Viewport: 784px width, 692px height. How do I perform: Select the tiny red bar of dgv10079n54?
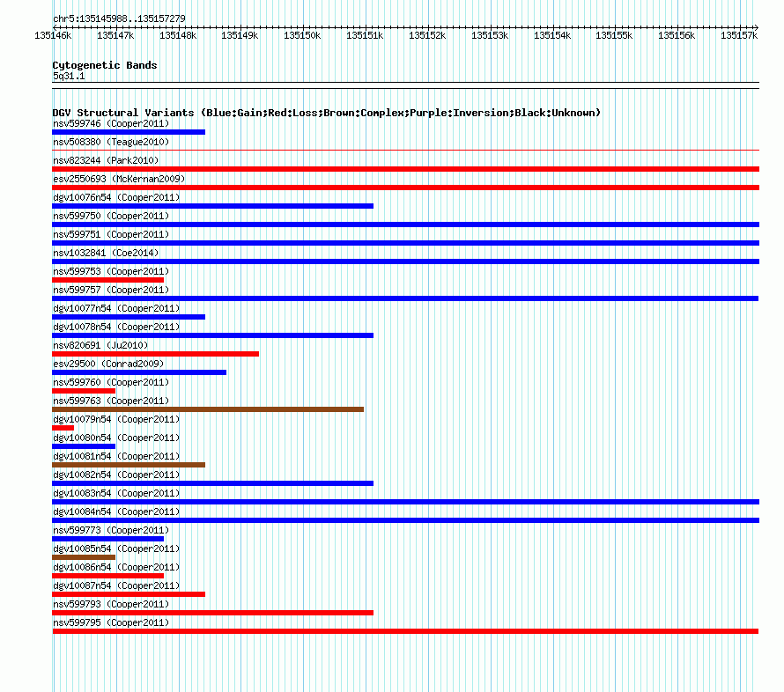click(63, 428)
